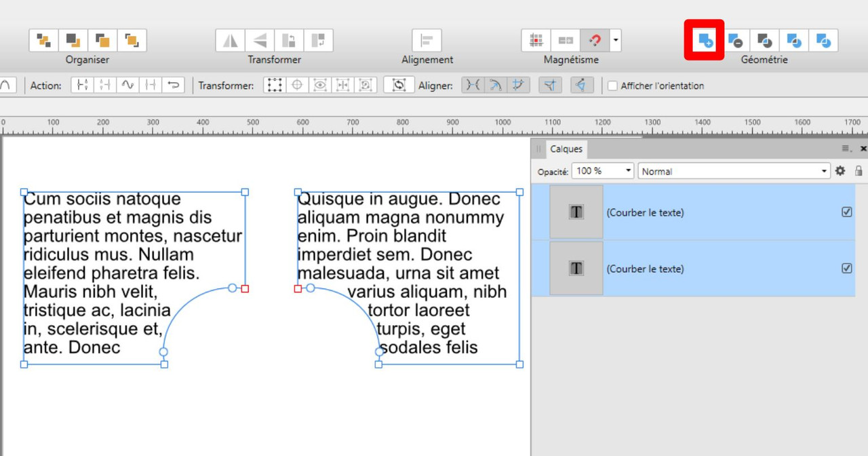The image size is (868, 456).
Task: Open the Calques panel options menu
Action: [x=846, y=149]
